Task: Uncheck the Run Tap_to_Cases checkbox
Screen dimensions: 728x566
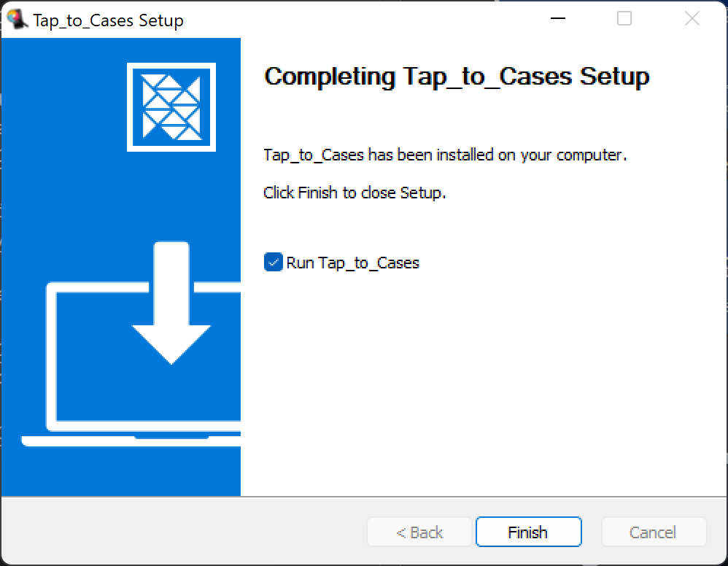Action: 273,262
